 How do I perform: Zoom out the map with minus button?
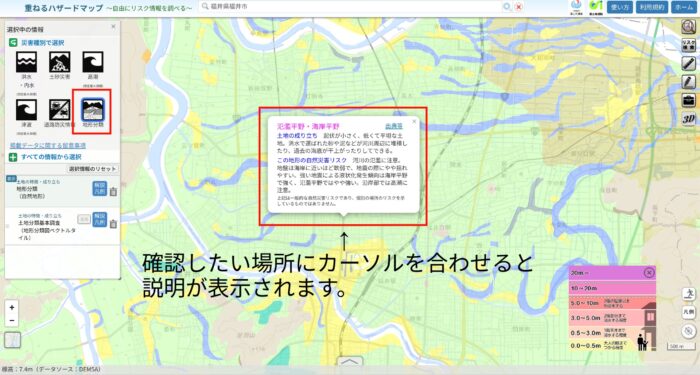12,321
